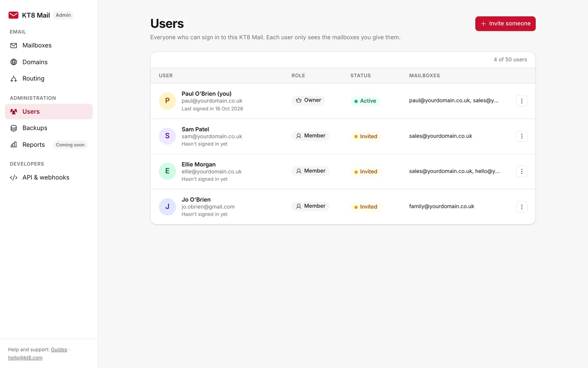Image resolution: width=588 pixels, height=368 pixels.
Task: Click the KT8 Mail envelope logo
Action: [x=14, y=15]
